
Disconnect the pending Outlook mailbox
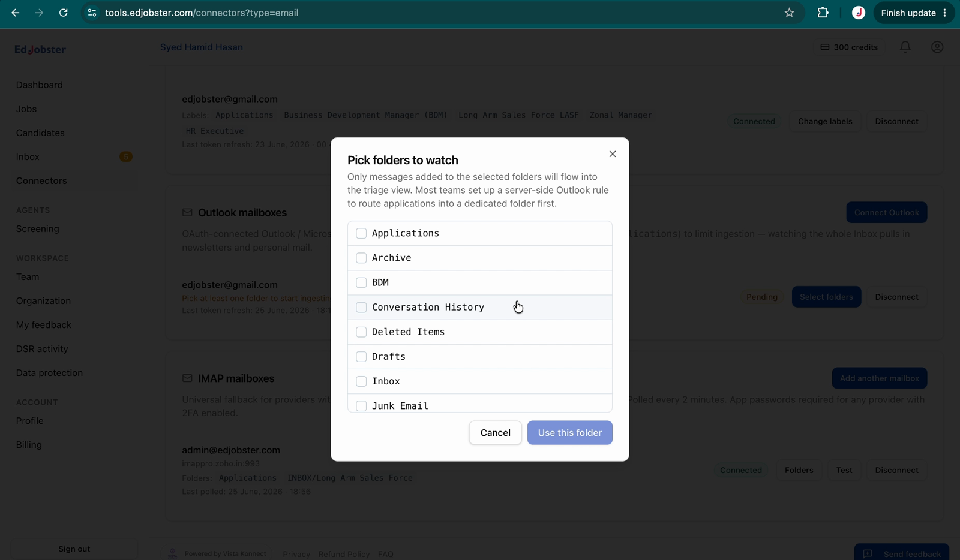(896, 297)
